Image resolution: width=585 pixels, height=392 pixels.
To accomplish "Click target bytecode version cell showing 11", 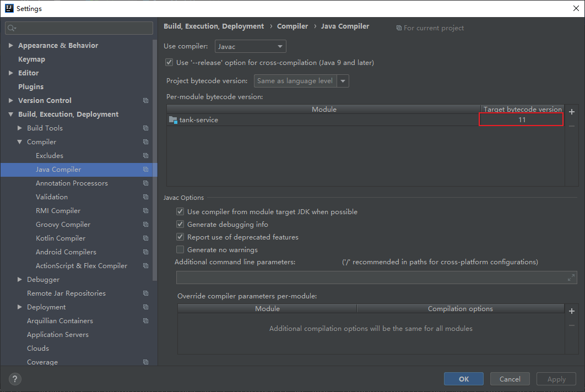I will pyautogui.click(x=521, y=119).
